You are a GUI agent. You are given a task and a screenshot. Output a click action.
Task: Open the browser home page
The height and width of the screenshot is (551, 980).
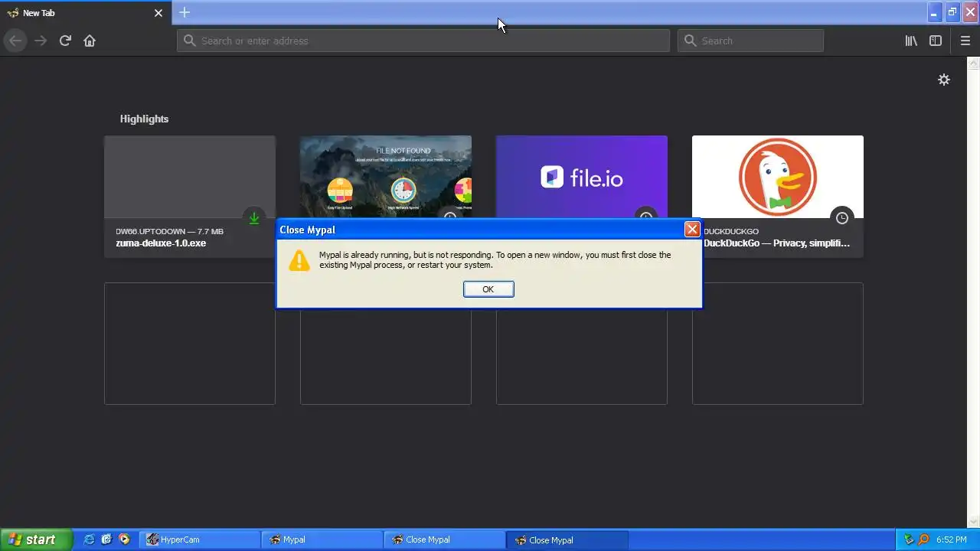[90, 41]
